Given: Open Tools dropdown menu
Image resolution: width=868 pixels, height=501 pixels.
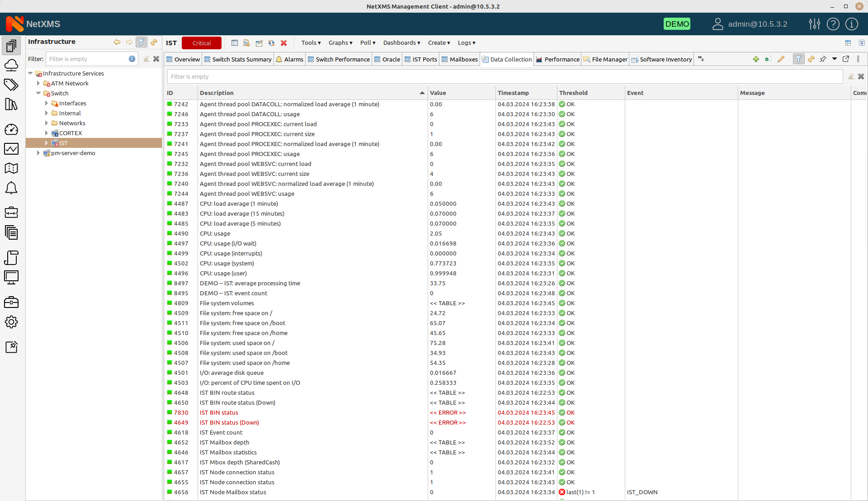Looking at the screenshot, I should tap(311, 43).
